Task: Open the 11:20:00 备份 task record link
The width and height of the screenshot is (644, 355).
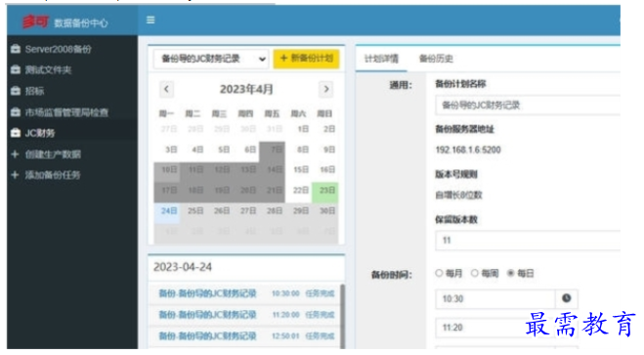Action: pos(207,315)
